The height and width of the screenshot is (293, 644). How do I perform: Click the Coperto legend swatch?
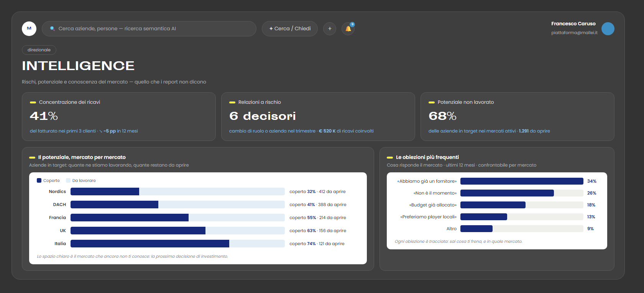point(39,180)
